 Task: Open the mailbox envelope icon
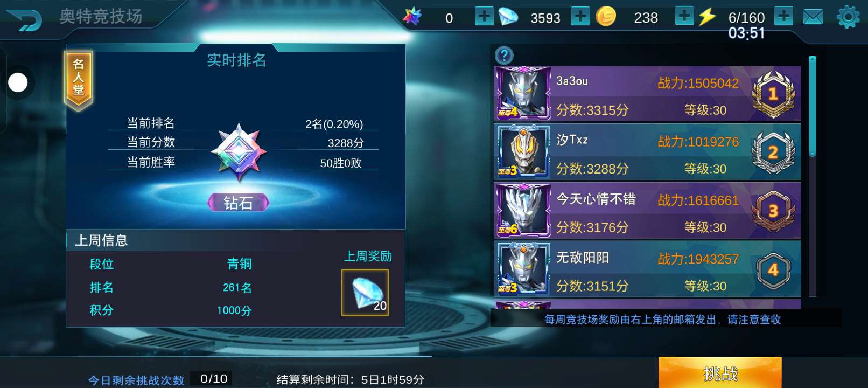[x=813, y=17]
